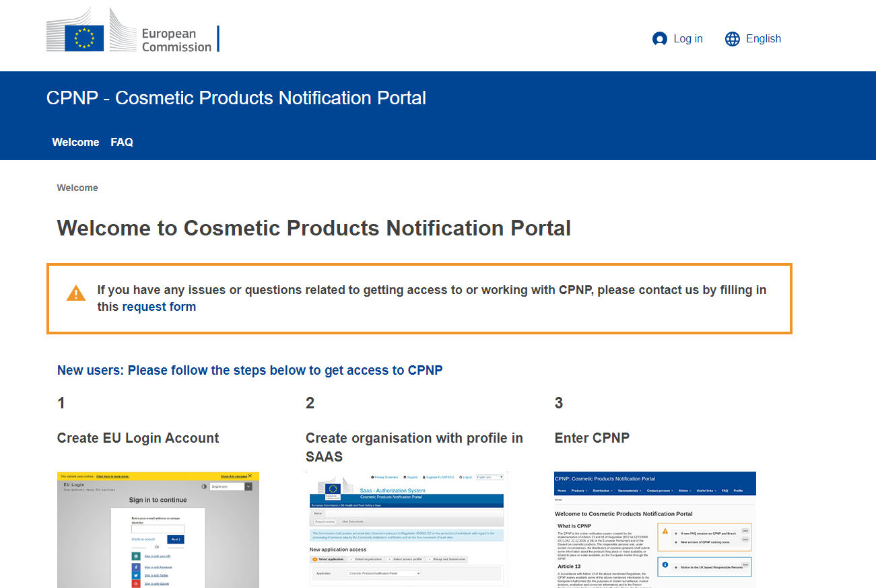The image size is (876, 588).
Task: Open the request form link
Action: click(x=159, y=306)
